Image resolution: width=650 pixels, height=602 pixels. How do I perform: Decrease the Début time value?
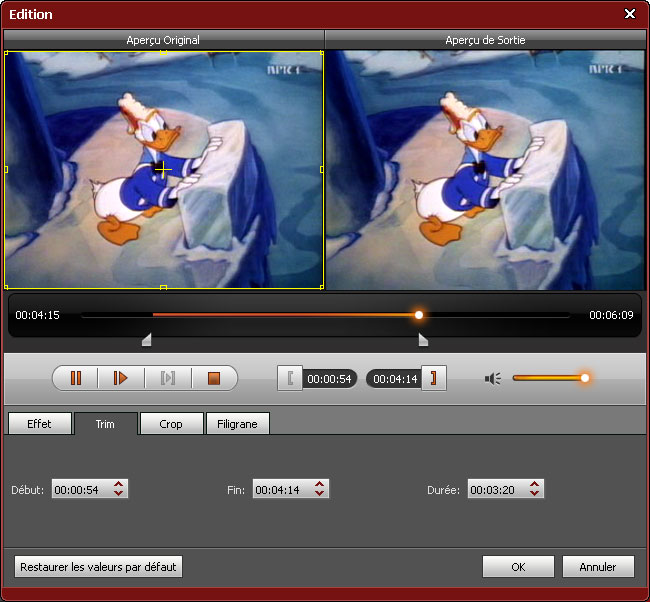[x=119, y=493]
